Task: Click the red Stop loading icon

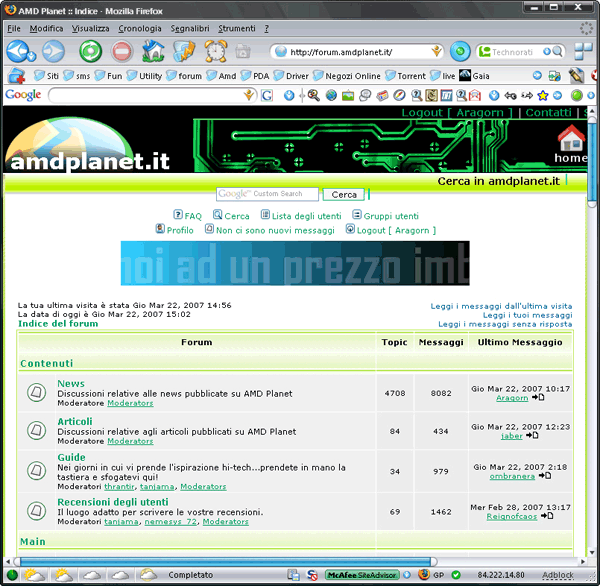Action: pyautogui.click(x=122, y=51)
